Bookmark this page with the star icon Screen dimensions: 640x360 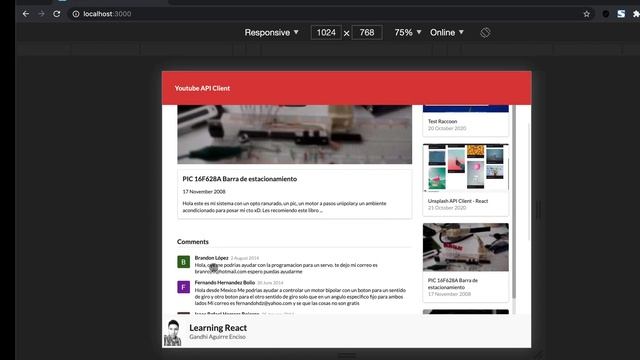[587, 14]
